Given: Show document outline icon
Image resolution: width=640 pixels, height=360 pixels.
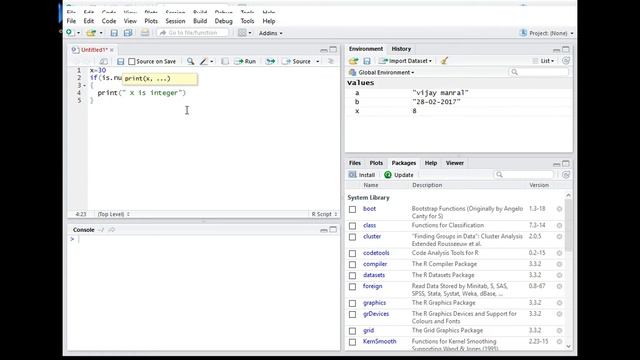Looking at the screenshot, I should point(331,61).
